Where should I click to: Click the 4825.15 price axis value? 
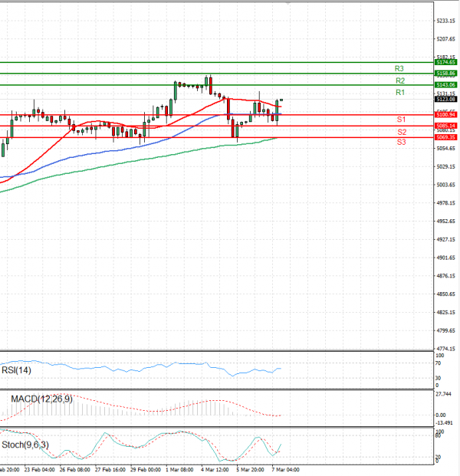coord(445,313)
